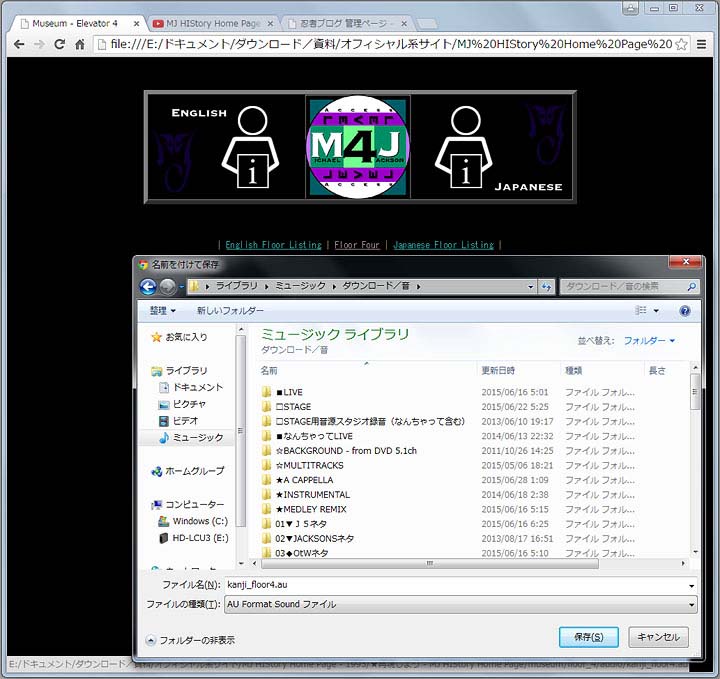Click 保存(S) save button
This screenshot has width=720, height=679.
pyautogui.click(x=589, y=637)
